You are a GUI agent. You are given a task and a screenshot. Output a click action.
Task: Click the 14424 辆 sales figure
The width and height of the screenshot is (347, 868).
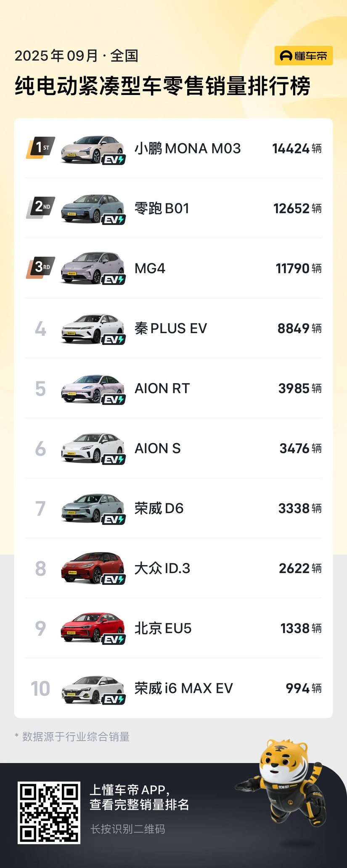(x=297, y=148)
